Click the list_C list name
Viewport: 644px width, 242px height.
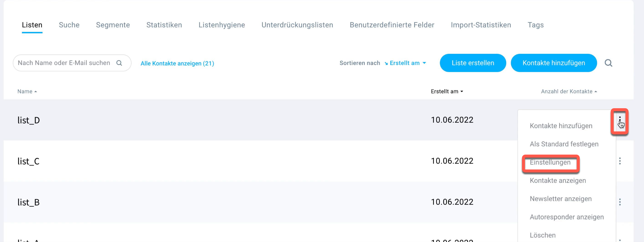coord(29,161)
